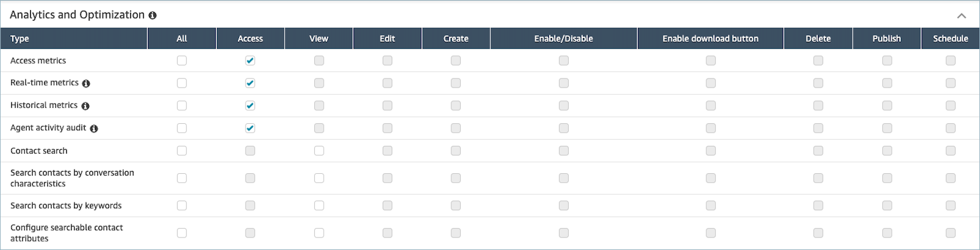The width and height of the screenshot is (980, 250).
Task: Check All for Access metrics row
Action: pos(182,61)
